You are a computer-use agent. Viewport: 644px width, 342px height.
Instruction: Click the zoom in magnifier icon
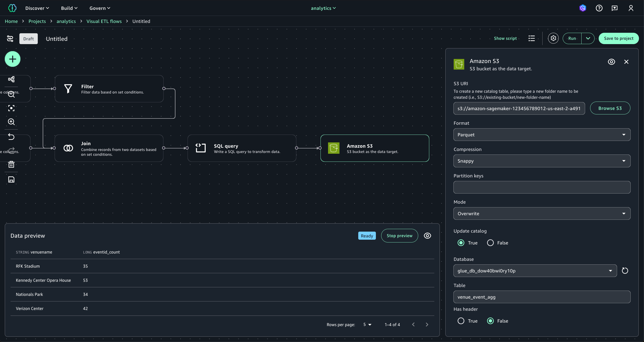click(x=11, y=122)
